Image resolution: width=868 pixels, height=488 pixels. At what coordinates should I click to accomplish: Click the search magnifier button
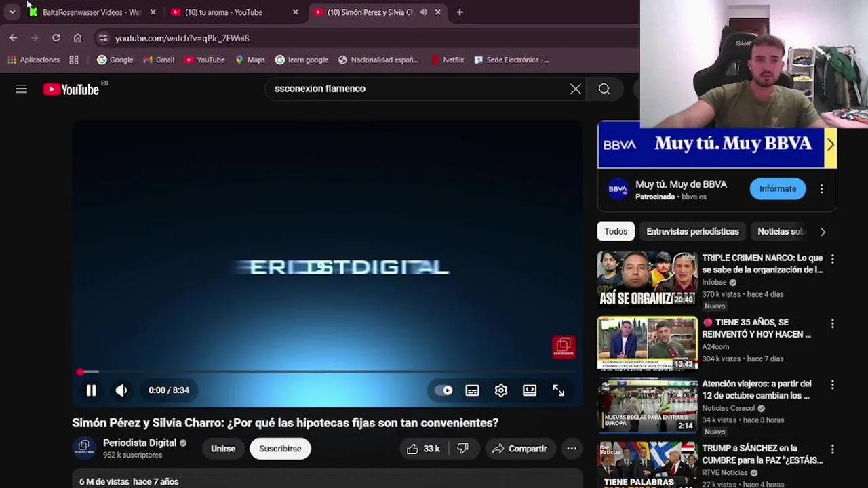click(x=604, y=89)
